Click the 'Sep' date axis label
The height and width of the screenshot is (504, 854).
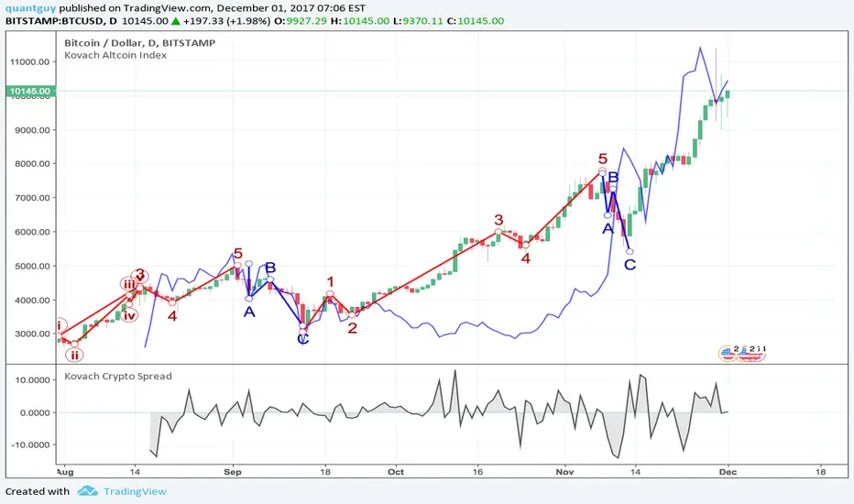pos(233,472)
